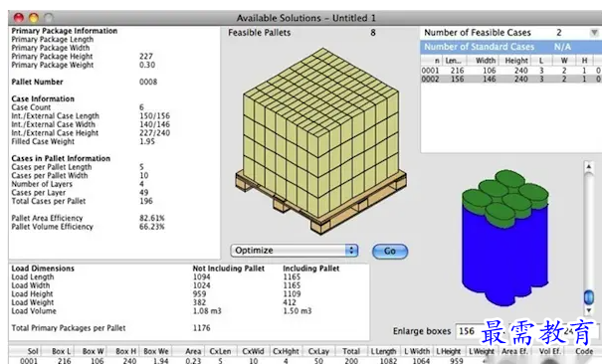
Task: Click the Area Ef. column header
Action: click(x=514, y=351)
